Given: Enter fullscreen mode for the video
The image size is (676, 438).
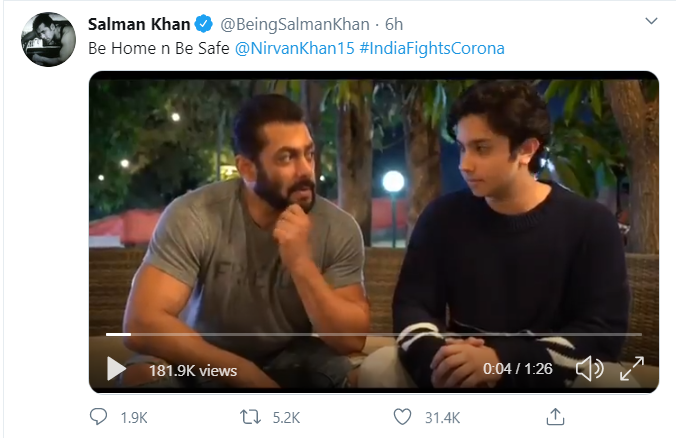Looking at the screenshot, I should tap(631, 370).
